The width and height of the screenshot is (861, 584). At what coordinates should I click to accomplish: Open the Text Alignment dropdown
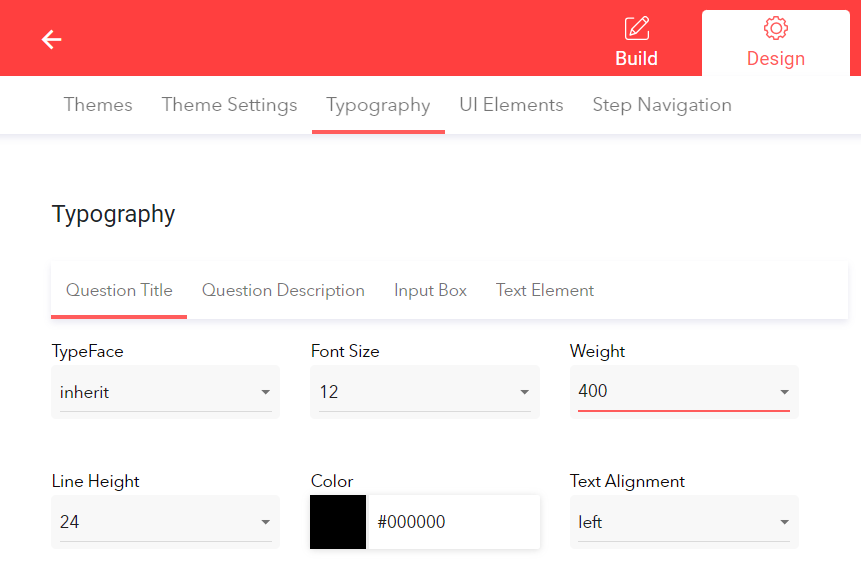coord(683,522)
